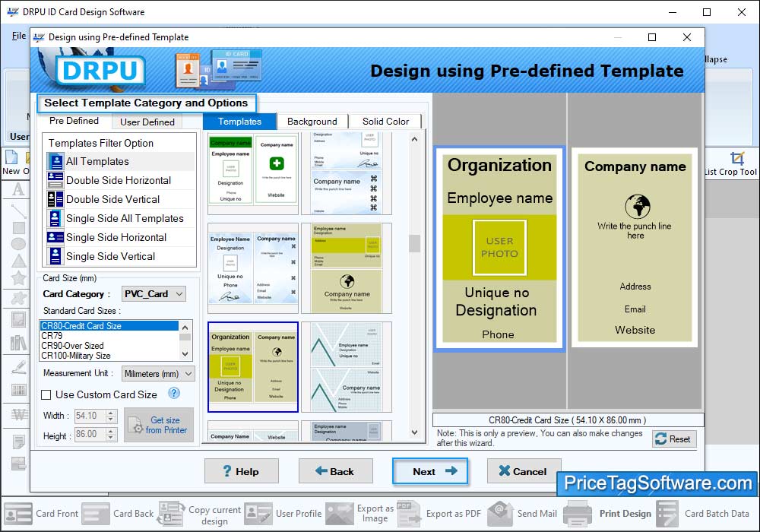Viewport: 760px width, 532px height.
Task: Enable Use Custom Card Size checkbox
Action: click(46, 395)
